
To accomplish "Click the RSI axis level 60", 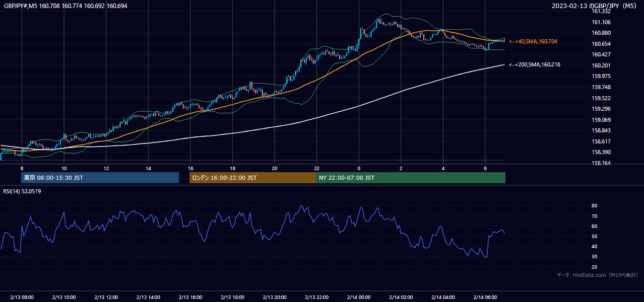I will click(595, 226).
